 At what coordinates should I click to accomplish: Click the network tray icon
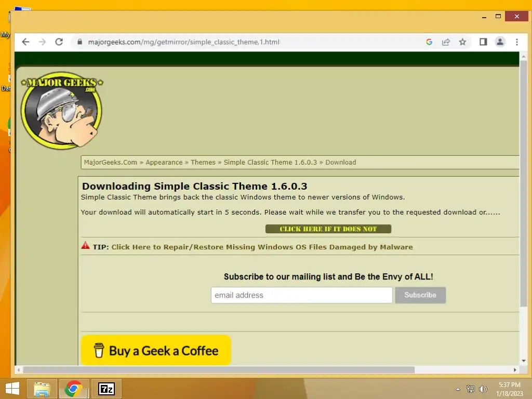(x=470, y=389)
